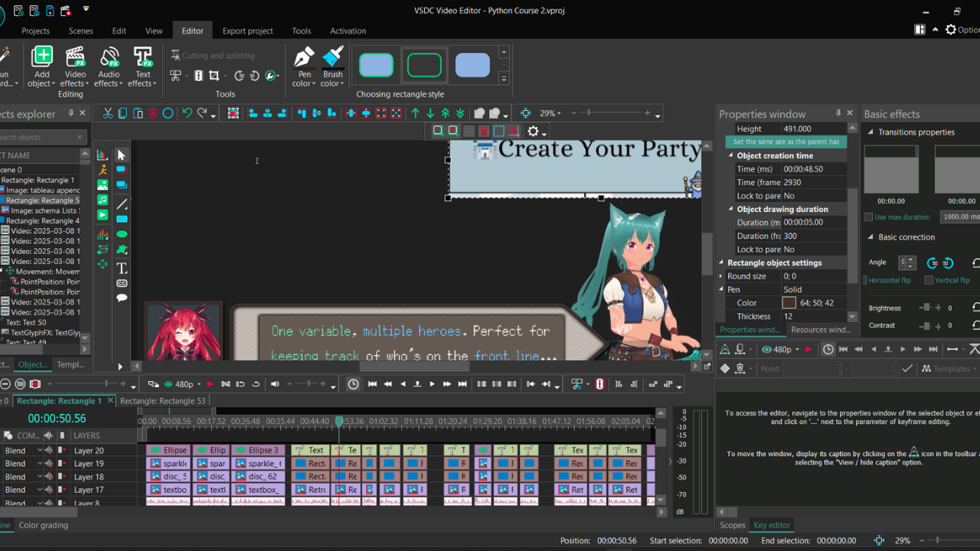Add audio spectrum object from side toolbar

(103, 234)
